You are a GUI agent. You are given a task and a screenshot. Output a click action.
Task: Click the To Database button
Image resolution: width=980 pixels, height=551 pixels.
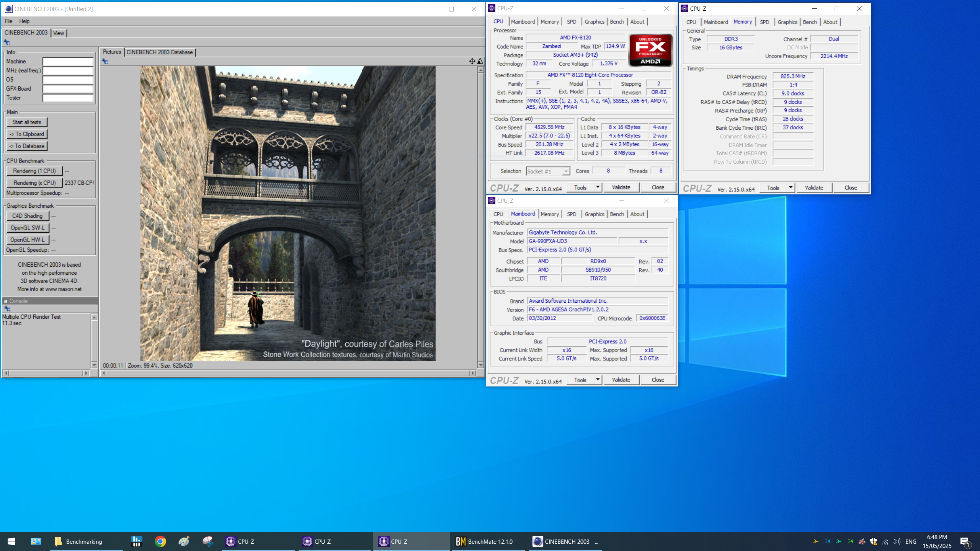pos(27,146)
